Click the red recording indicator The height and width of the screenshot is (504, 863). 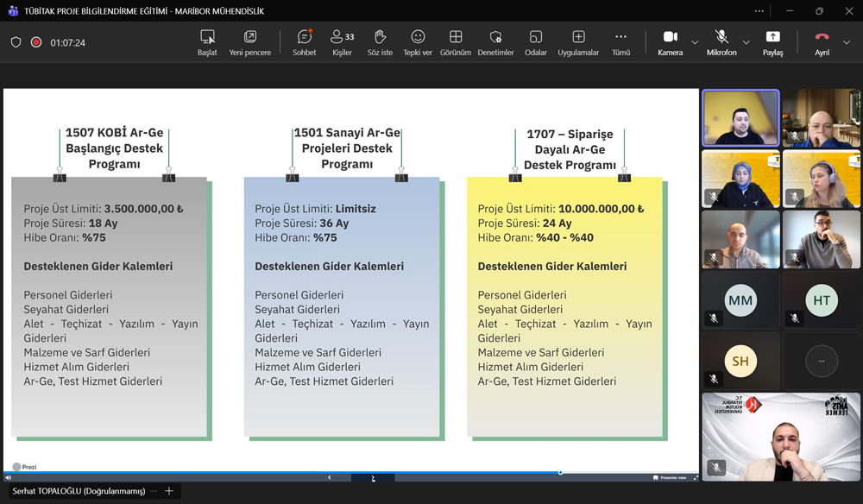tap(36, 42)
